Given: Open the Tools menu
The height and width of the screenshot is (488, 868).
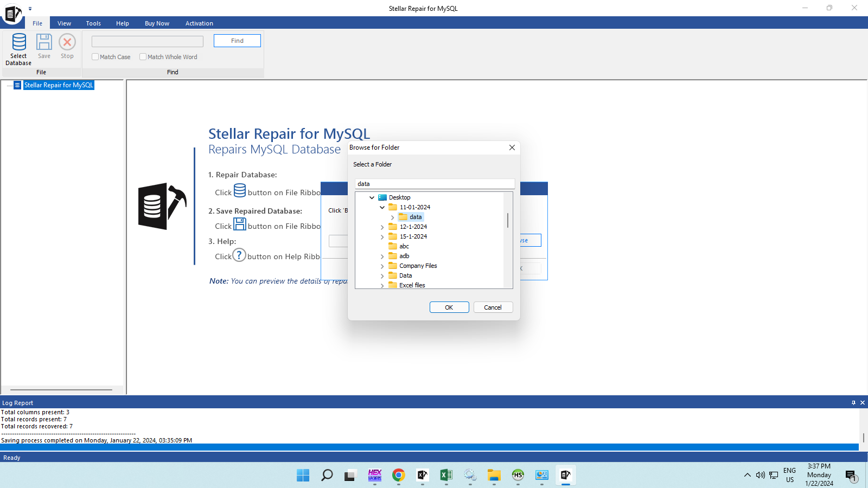Looking at the screenshot, I should pos(93,23).
